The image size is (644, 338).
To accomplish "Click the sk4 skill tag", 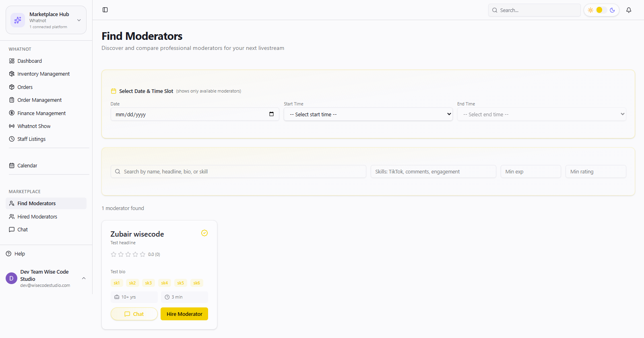I will (x=165, y=283).
